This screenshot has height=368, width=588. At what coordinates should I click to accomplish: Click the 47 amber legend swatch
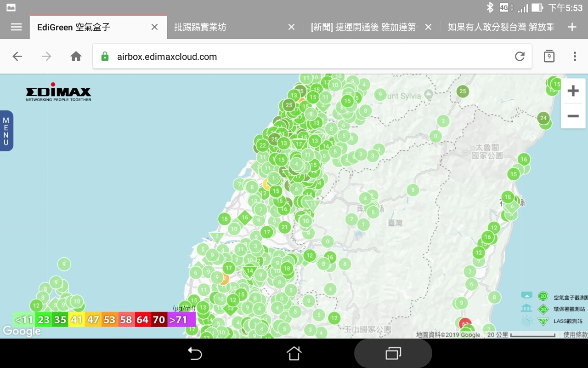[93, 320]
